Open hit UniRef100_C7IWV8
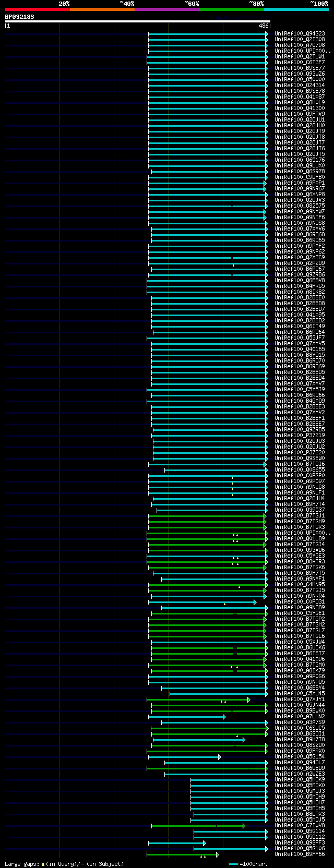This screenshot has width=334, height=868. pyautogui.click(x=300, y=826)
